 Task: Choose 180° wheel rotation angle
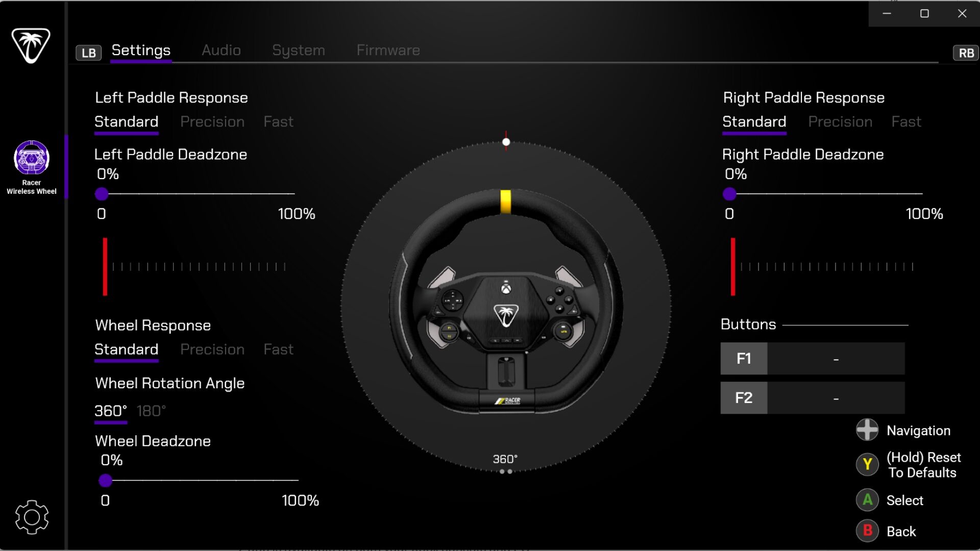[151, 411]
